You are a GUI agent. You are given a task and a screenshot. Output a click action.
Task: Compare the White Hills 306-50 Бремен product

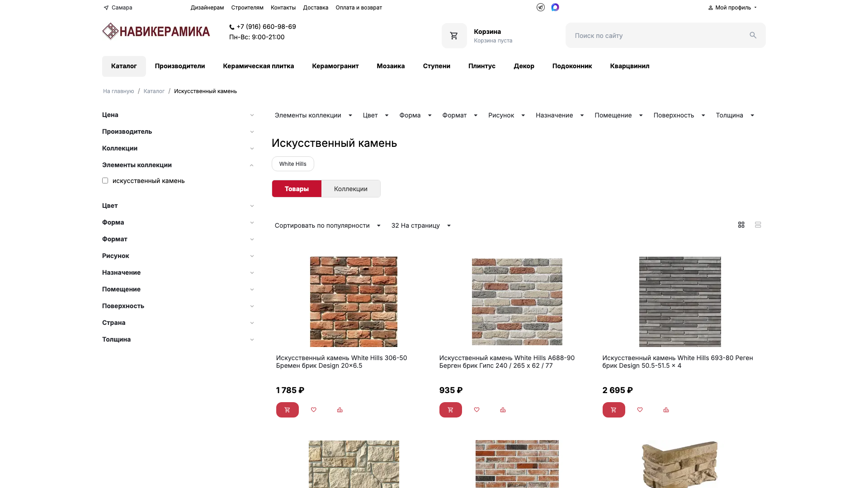tap(340, 410)
